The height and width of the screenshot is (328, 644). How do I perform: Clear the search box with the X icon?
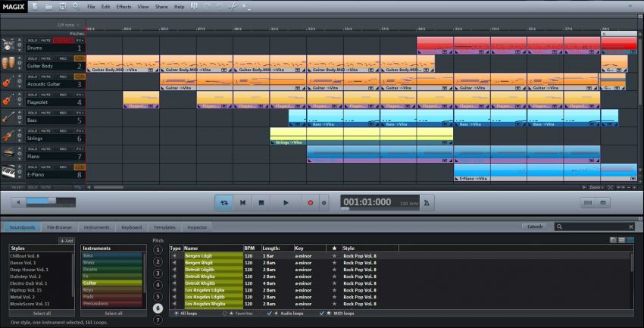[631, 226]
